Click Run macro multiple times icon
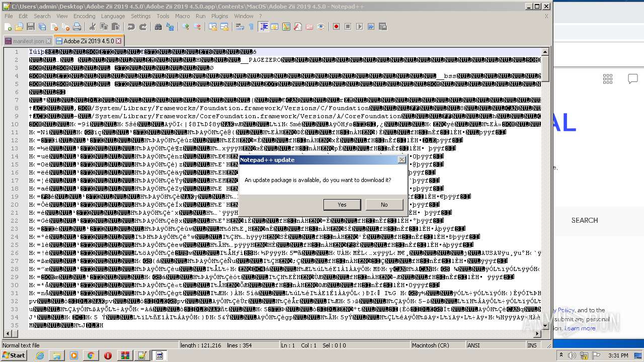Image resolution: width=644 pixels, height=362 pixels. pos(371,27)
